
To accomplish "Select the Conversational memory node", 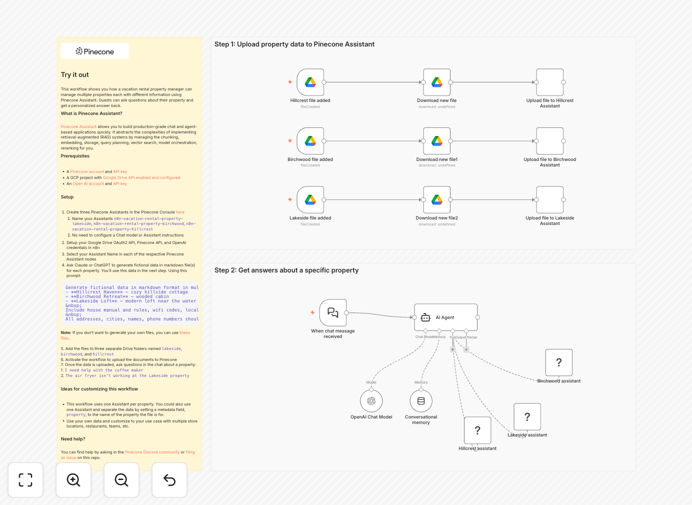I will click(x=421, y=401).
